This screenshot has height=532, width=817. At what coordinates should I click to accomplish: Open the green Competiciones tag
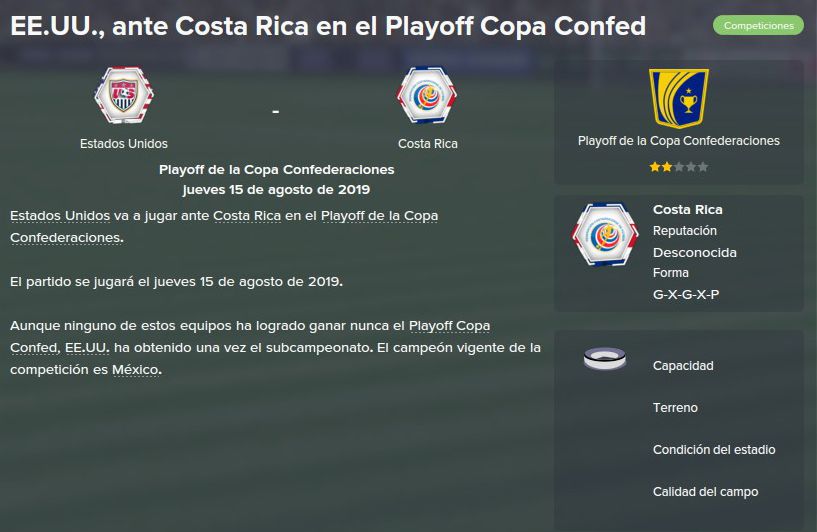pos(758,26)
